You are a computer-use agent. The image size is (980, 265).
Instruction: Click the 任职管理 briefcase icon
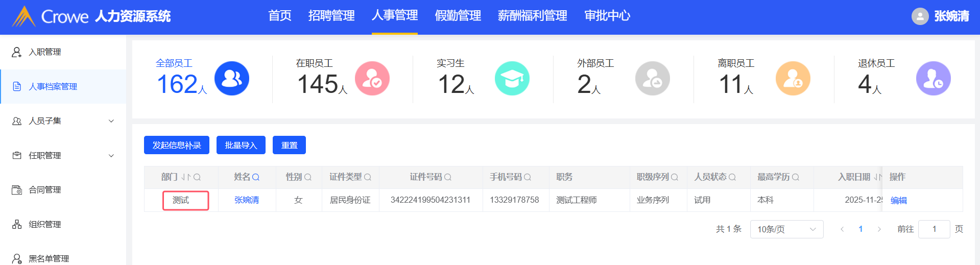[x=17, y=155]
